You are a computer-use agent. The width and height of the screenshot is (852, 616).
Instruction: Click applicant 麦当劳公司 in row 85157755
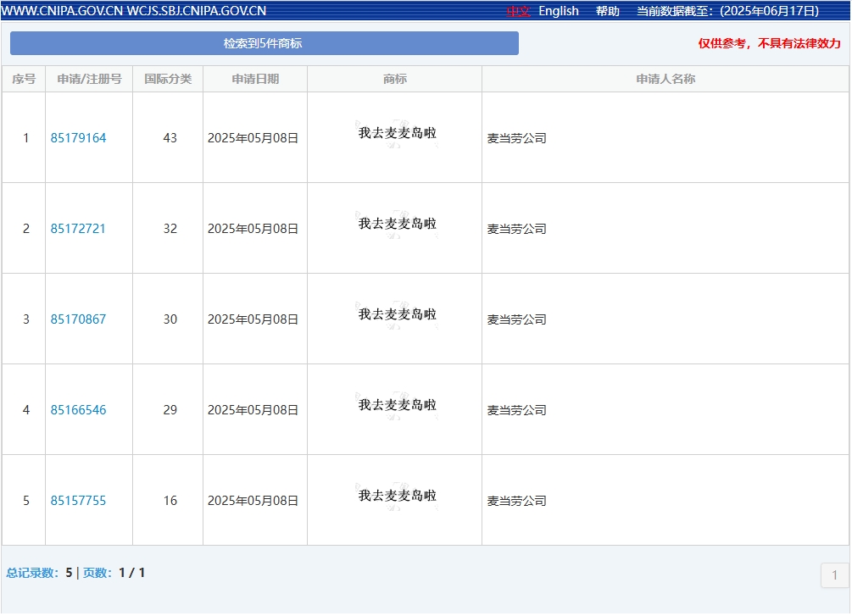coord(517,502)
